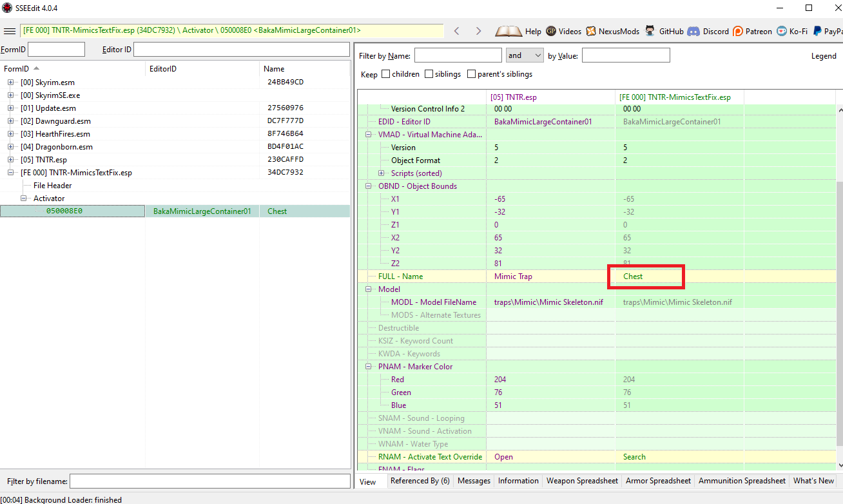Open NexusMods page icon
843x504 pixels.
(591, 31)
